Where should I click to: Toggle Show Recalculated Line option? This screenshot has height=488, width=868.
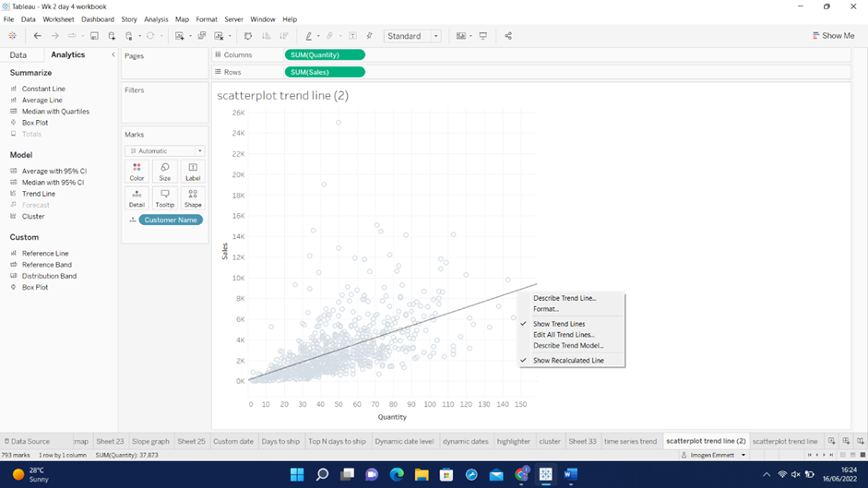pyautogui.click(x=568, y=361)
